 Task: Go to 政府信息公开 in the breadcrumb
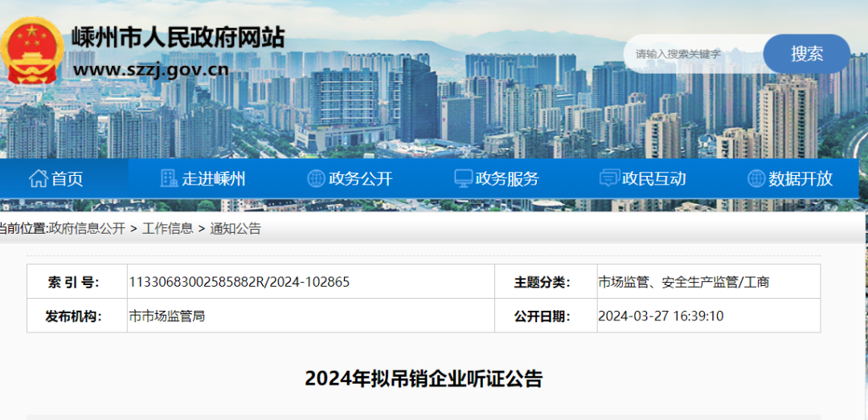[x=87, y=229]
